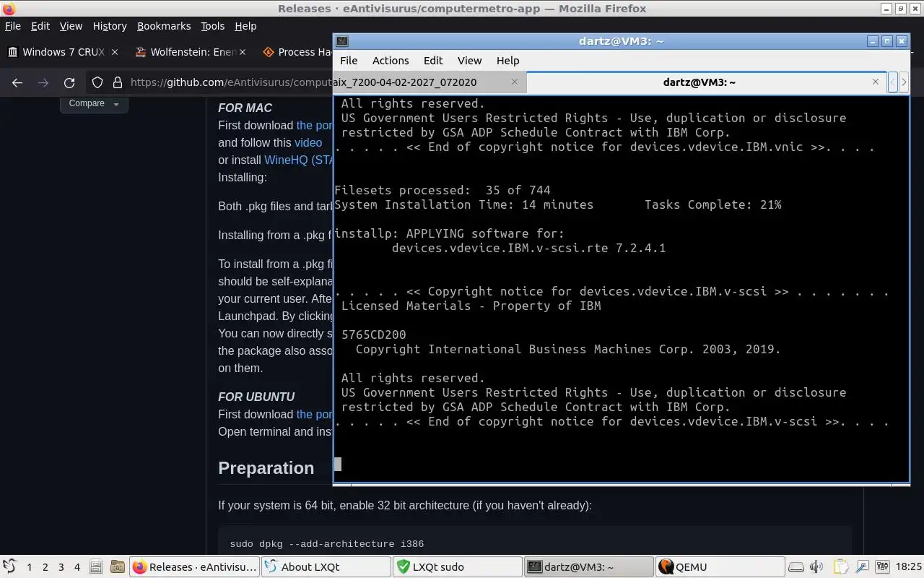924x578 pixels.
Task: Open Firefox Help menu
Action: (245, 26)
